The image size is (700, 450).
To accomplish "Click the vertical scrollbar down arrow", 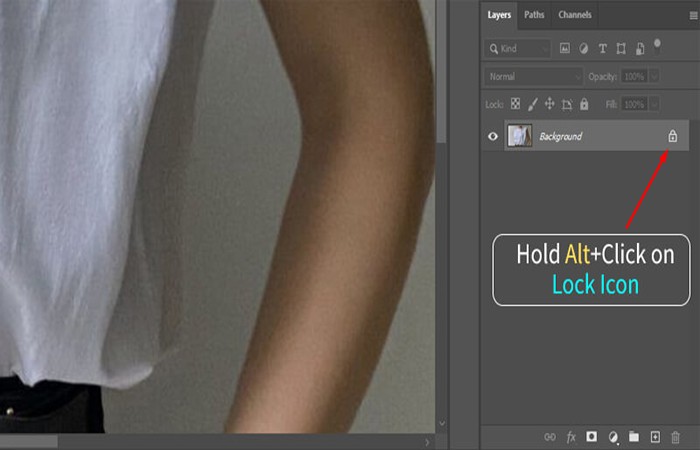I will click(442, 423).
